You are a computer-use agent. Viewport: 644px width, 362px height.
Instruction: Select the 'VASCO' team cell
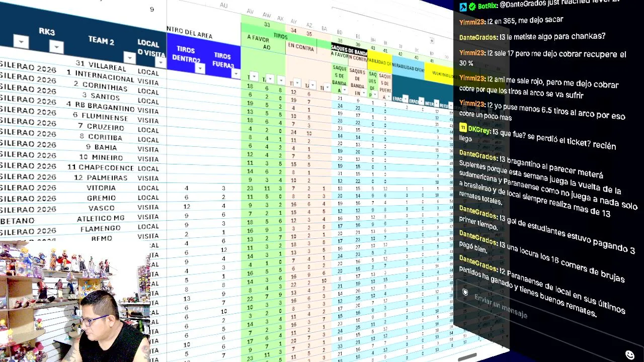click(x=101, y=208)
